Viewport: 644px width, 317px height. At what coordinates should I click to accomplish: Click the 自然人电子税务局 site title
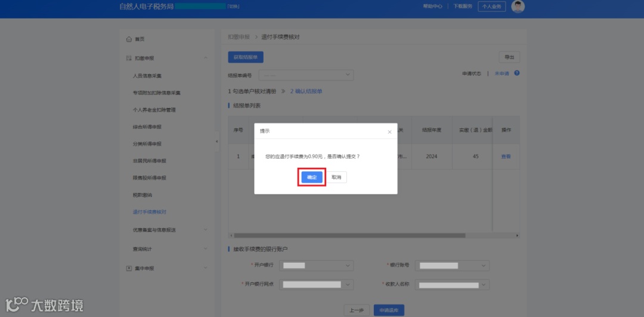point(146,6)
